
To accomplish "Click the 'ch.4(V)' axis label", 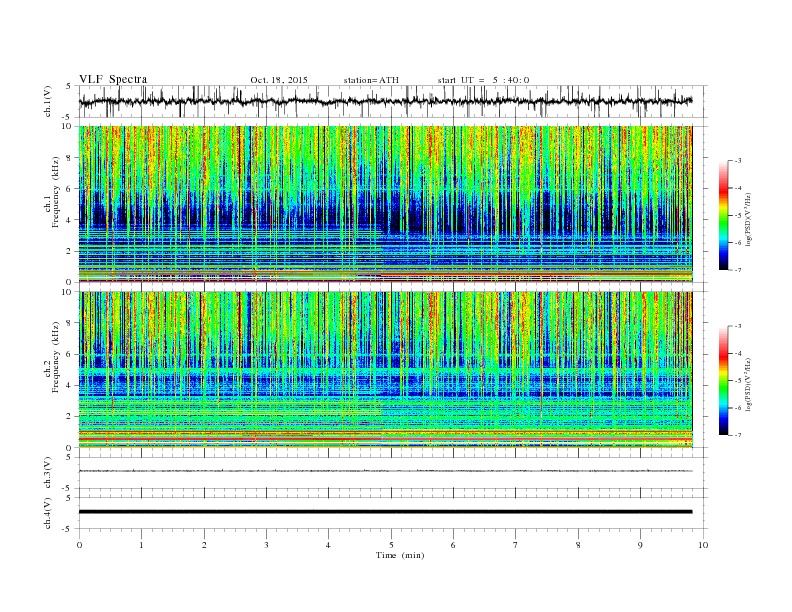I will pos(48,513).
